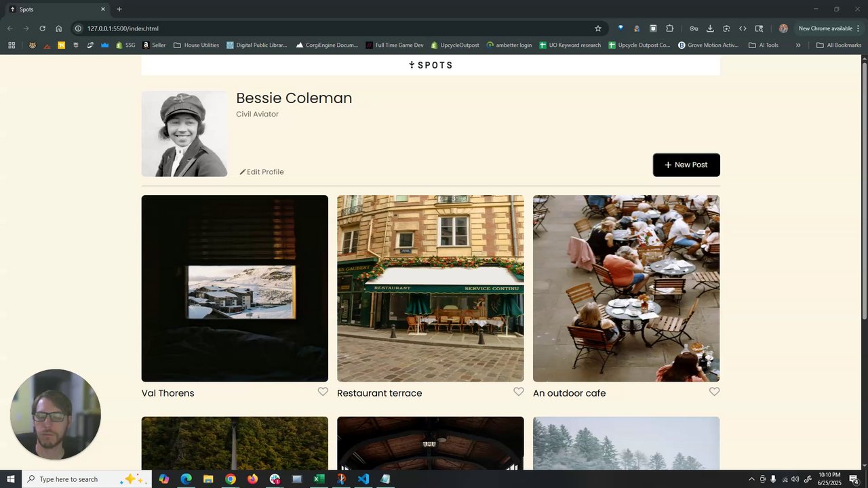Open the volume control in the tray
Image resolution: width=868 pixels, height=488 pixels.
point(795,479)
